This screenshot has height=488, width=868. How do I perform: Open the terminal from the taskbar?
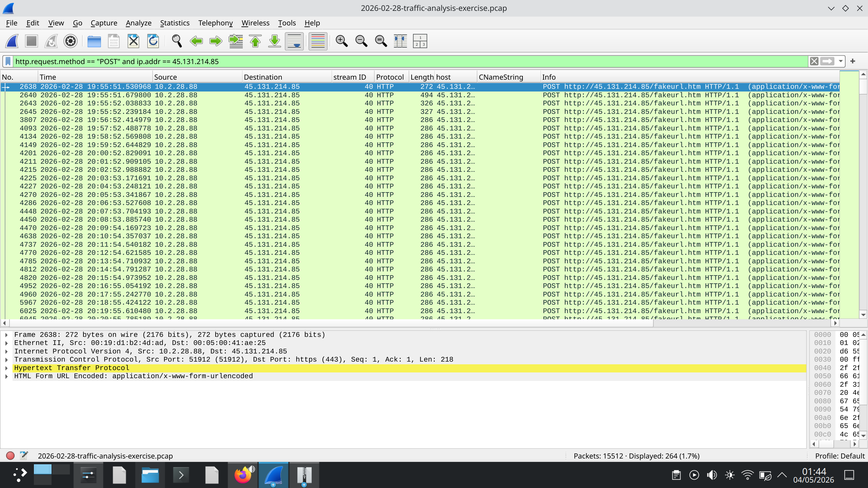[181, 475]
